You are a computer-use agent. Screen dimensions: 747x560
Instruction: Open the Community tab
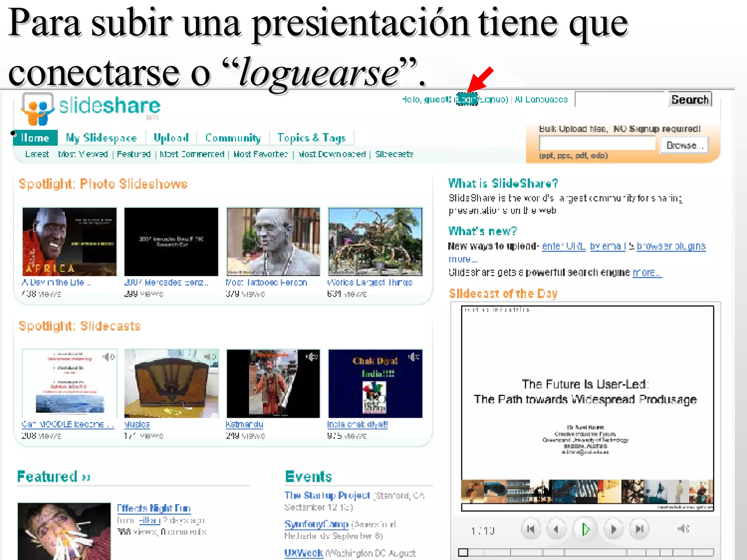click(233, 138)
